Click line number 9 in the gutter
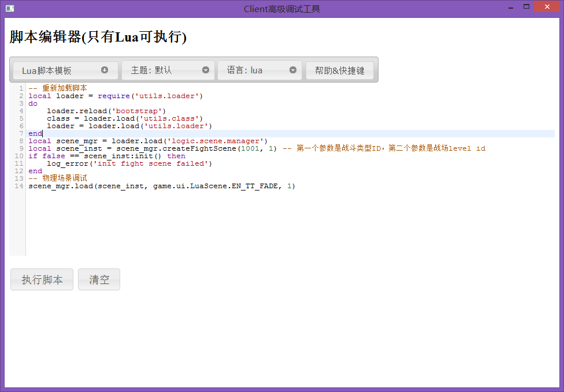This screenshot has width=564, height=392. (21, 148)
